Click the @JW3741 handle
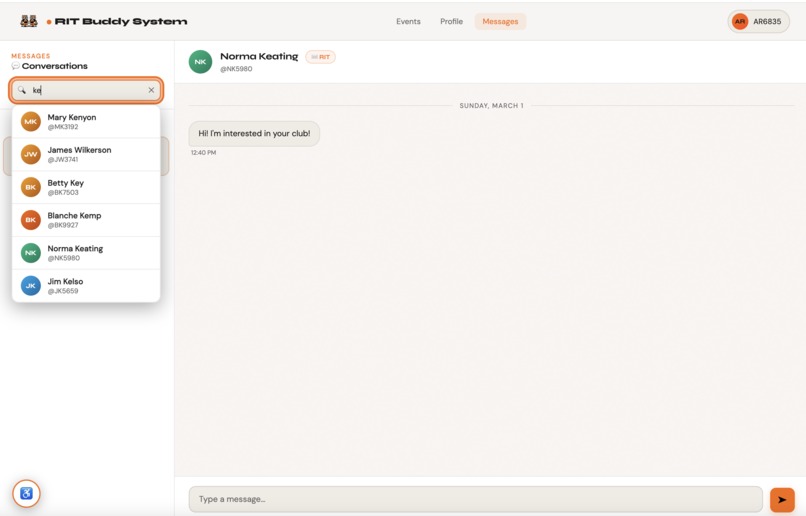Image resolution: width=806 pixels, height=516 pixels. pyautogui.click(x=63, y=160)
